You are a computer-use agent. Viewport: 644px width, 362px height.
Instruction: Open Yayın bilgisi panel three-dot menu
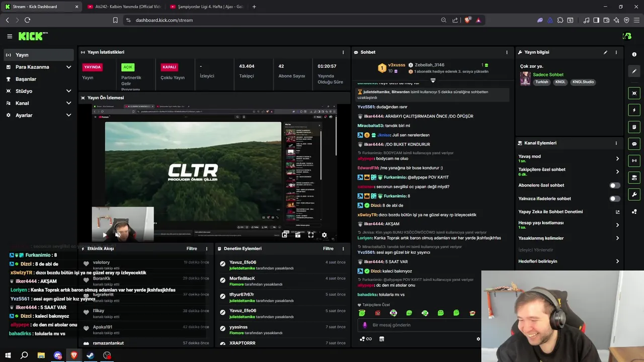click(616, 52)
